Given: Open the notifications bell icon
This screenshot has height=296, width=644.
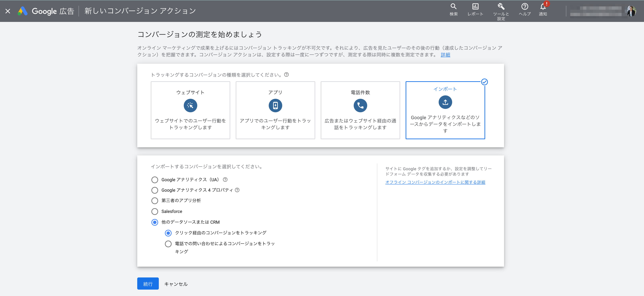Looking at the screenshot, I should pyautogui.click(x=543, y=7).
